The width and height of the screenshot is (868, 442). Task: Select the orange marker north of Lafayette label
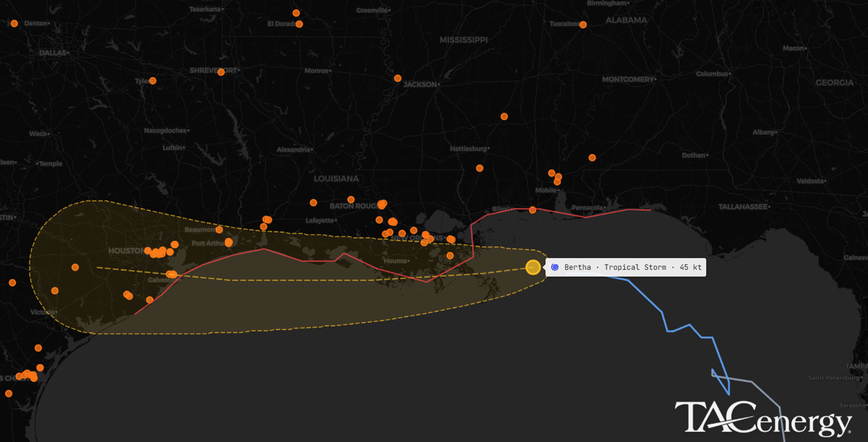pyautogui.click(x=313, y=203)
